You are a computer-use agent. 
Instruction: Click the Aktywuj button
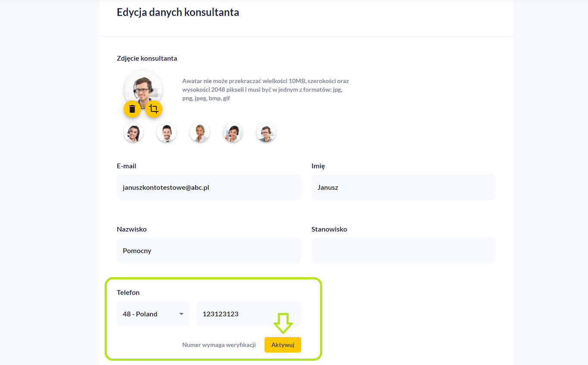[x=283, y=345]
